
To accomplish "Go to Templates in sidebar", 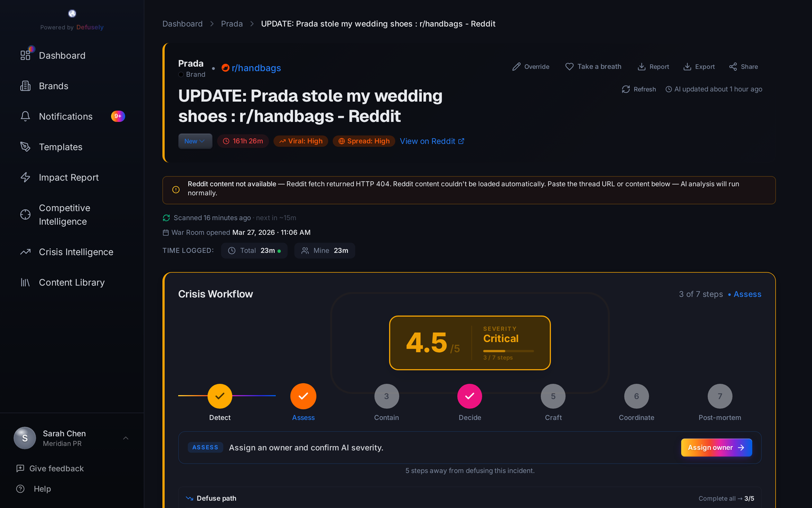I will 60,147.
